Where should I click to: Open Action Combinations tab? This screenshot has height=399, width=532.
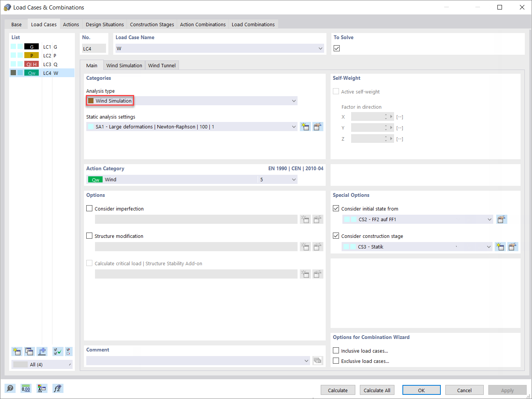(203, 24)
